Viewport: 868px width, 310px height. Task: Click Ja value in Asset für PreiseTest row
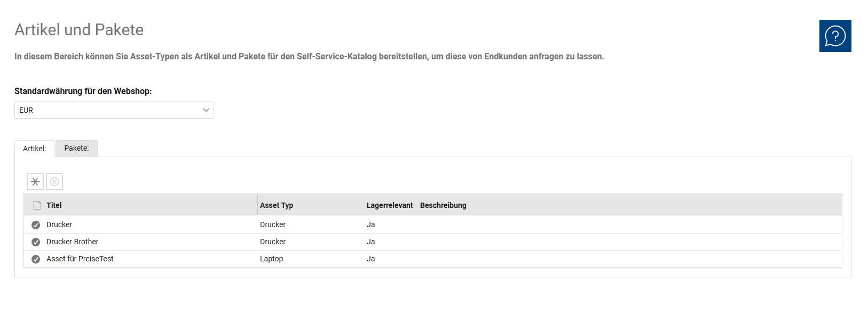pyautogui.click(x=371, y=259)
